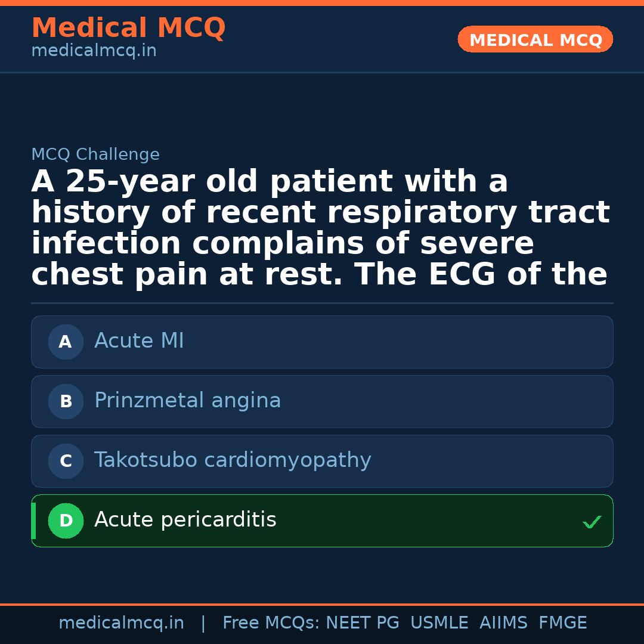Choose answer option B, Prinzmetal angina
This screenshot has width=644, height=644.
(322, 401)
